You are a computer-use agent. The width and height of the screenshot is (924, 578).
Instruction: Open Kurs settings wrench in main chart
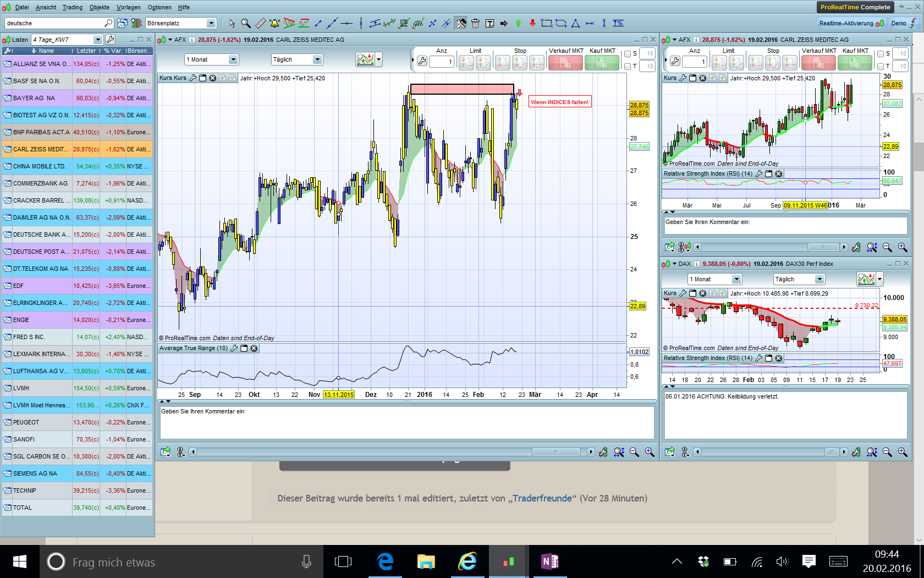193,78
